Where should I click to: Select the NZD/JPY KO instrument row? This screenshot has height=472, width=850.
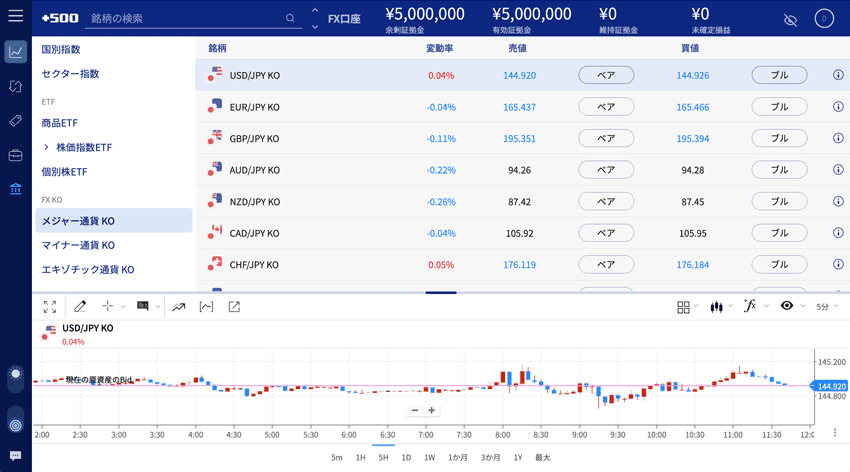523,202
